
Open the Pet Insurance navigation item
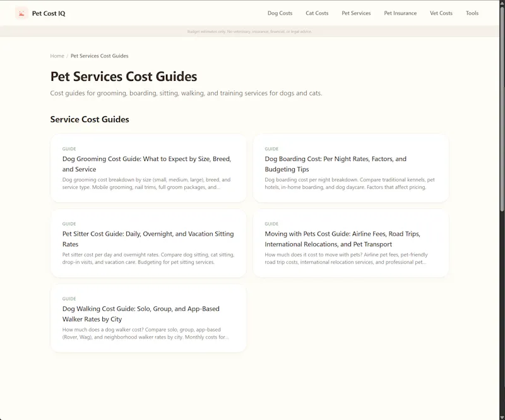click(x=400, y=13)
